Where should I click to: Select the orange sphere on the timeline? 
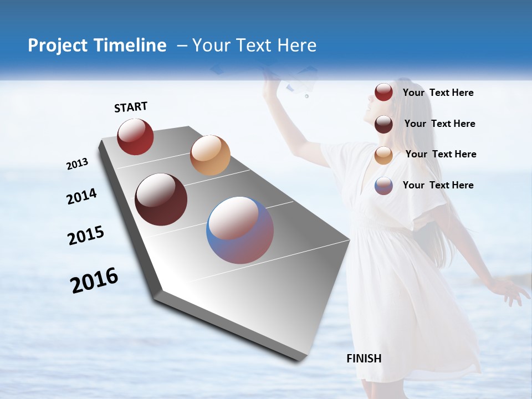tap(210, 155)
